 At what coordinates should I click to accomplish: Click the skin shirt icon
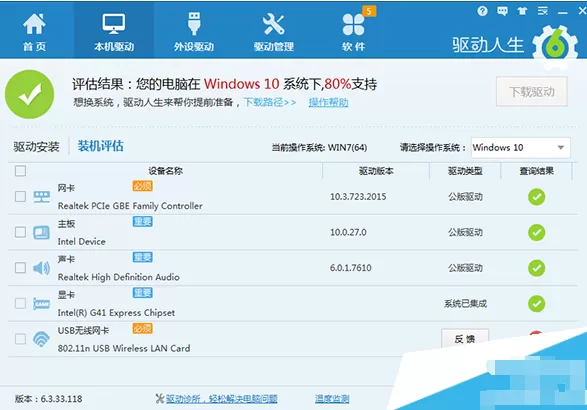click(522, 11)
